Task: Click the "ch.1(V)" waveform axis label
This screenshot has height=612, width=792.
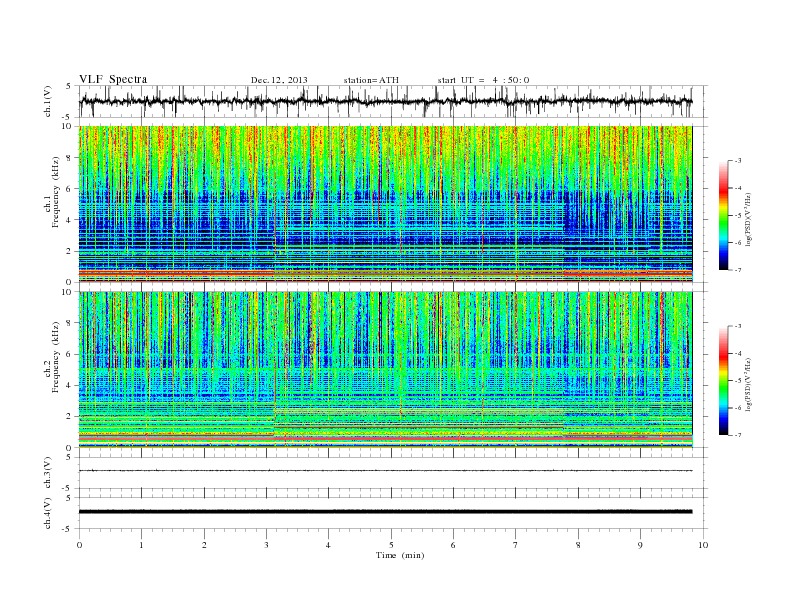Action: 48,101
